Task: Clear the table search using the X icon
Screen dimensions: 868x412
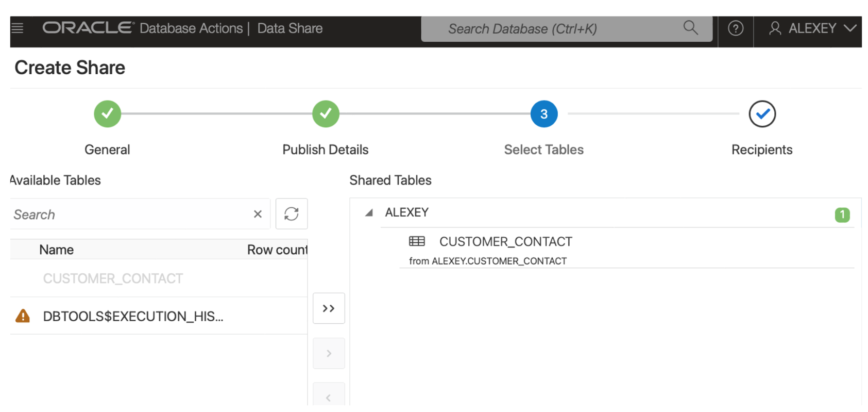Action: pos(257,213)
